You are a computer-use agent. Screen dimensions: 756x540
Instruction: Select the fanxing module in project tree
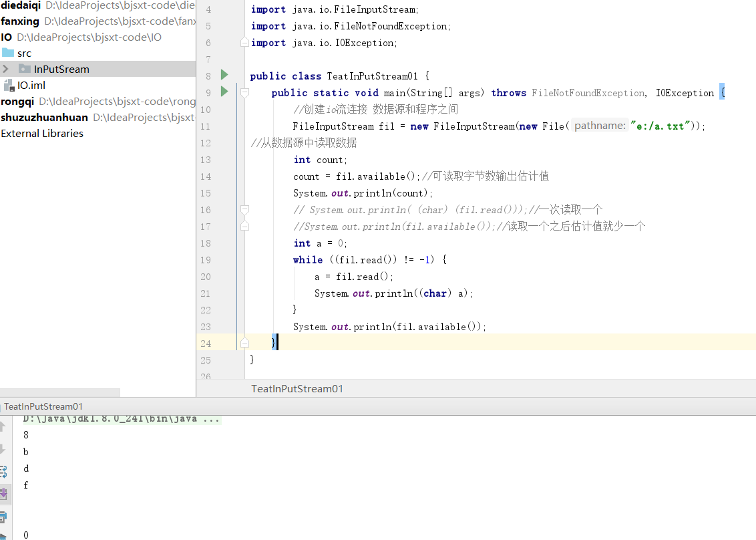[98, 21]
